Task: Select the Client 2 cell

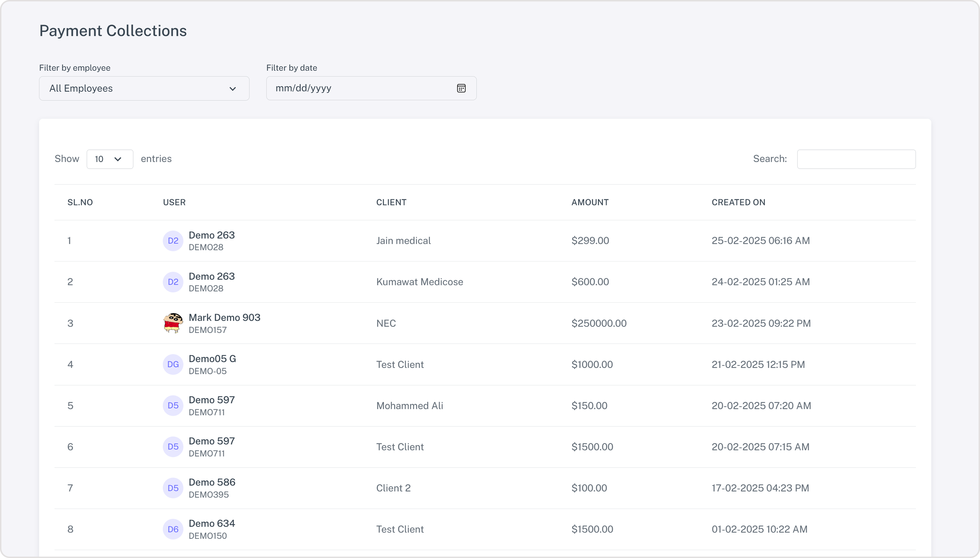Action: 393,488
